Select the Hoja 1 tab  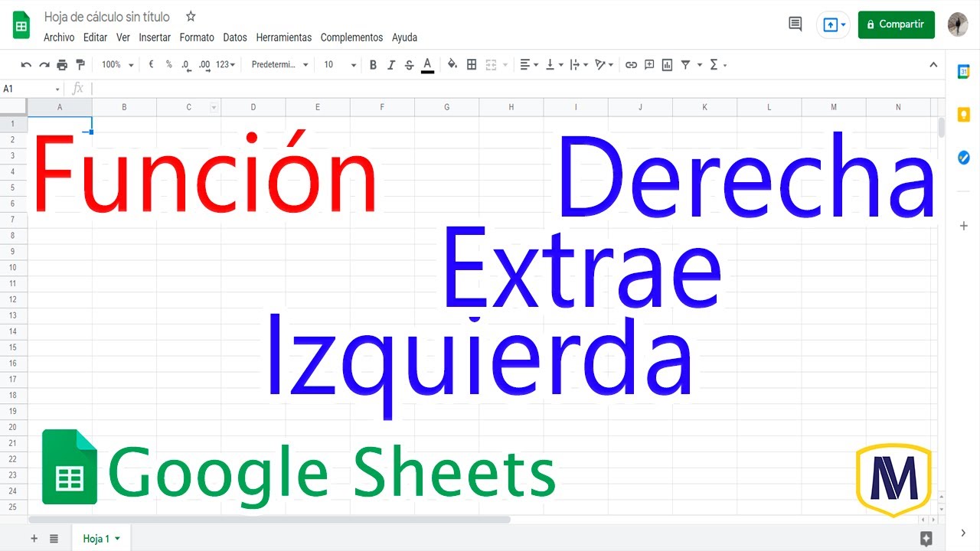tap(101, 539)
